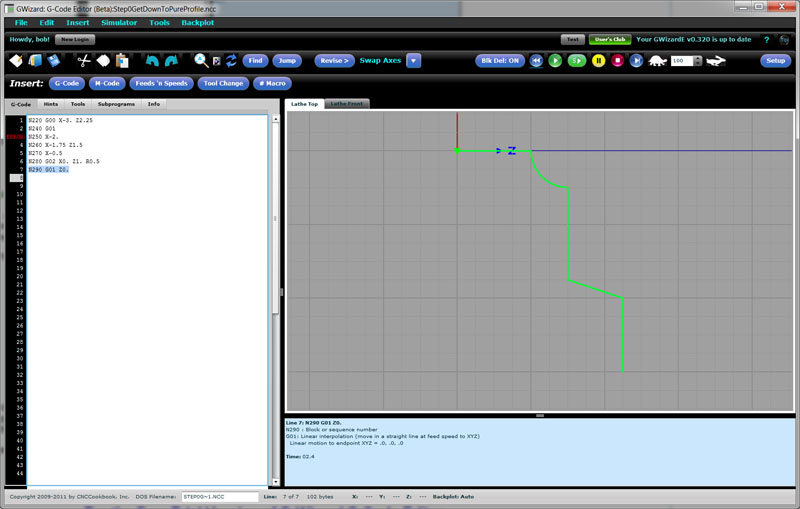Click the Setup button
This screenshot has height=509, width=800.
(776, 61)
